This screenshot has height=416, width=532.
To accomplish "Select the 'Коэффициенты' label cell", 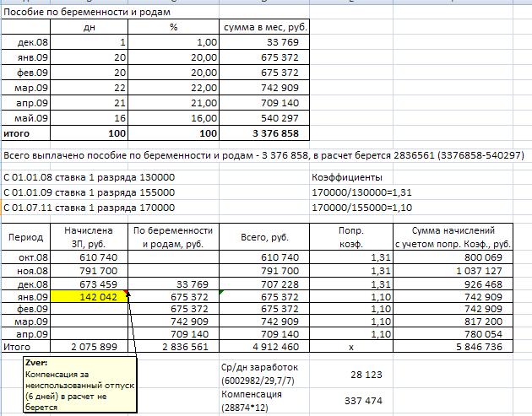I will (x=346, y=178).
